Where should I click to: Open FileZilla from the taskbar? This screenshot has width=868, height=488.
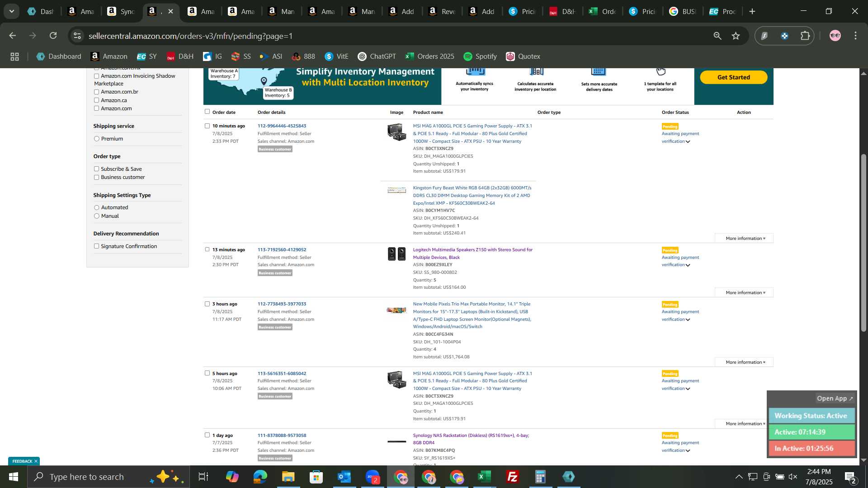512,477
